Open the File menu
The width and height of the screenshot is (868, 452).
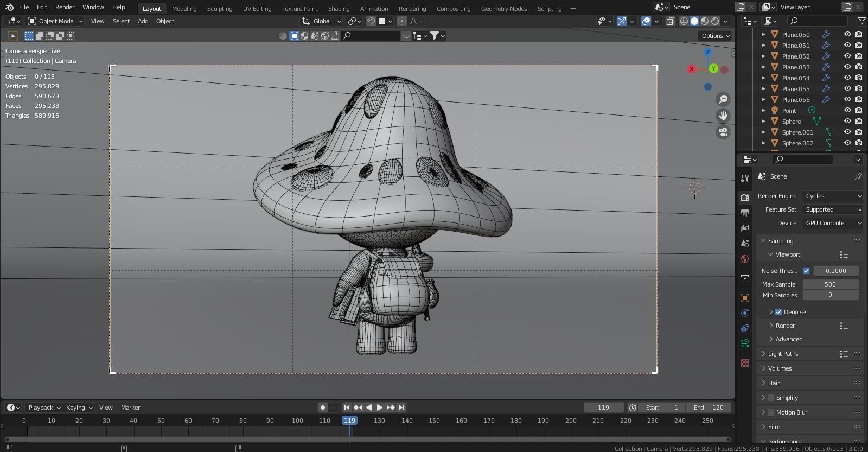click(24, 7)
